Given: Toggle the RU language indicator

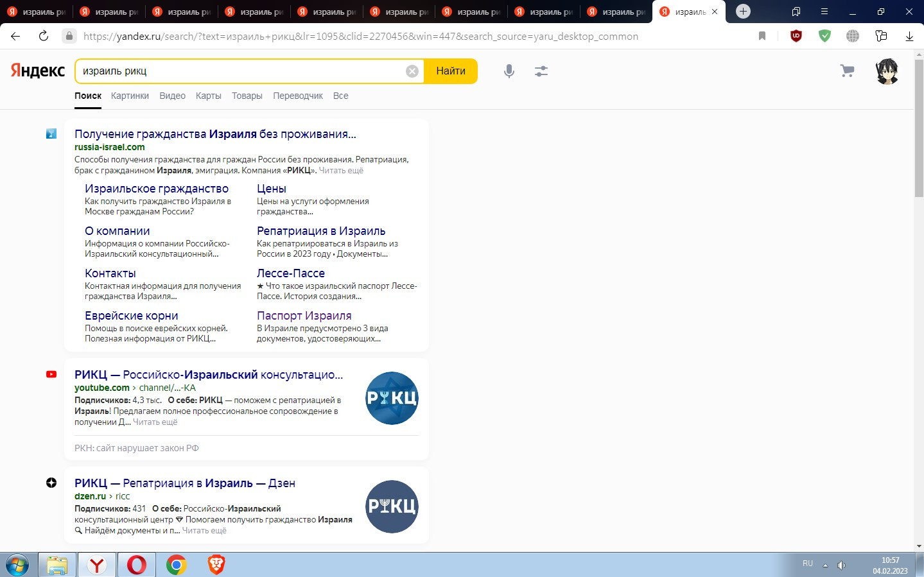Looking at the screenshot, I should (x=808, y=564).
